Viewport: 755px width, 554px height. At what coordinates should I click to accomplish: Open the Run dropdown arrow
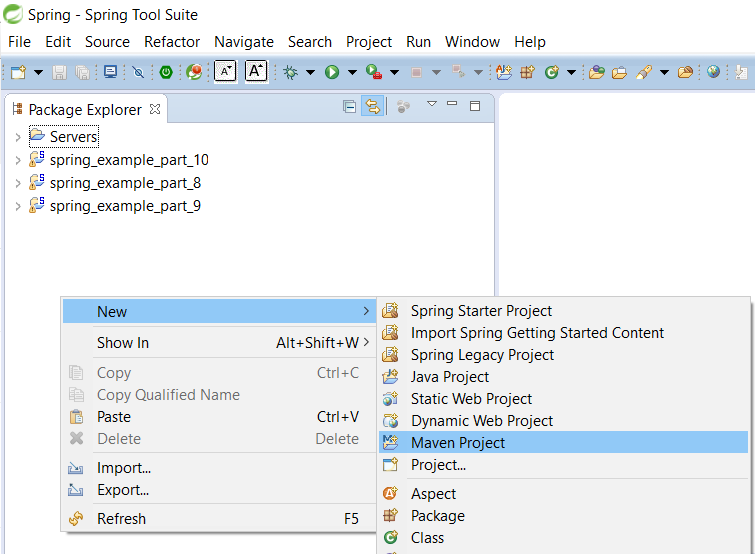[352, 73]
